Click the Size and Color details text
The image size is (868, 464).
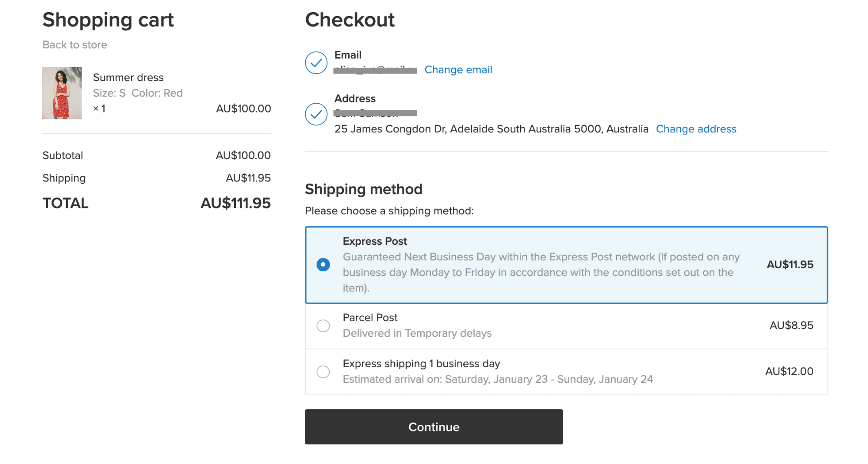tap(138, 93)
